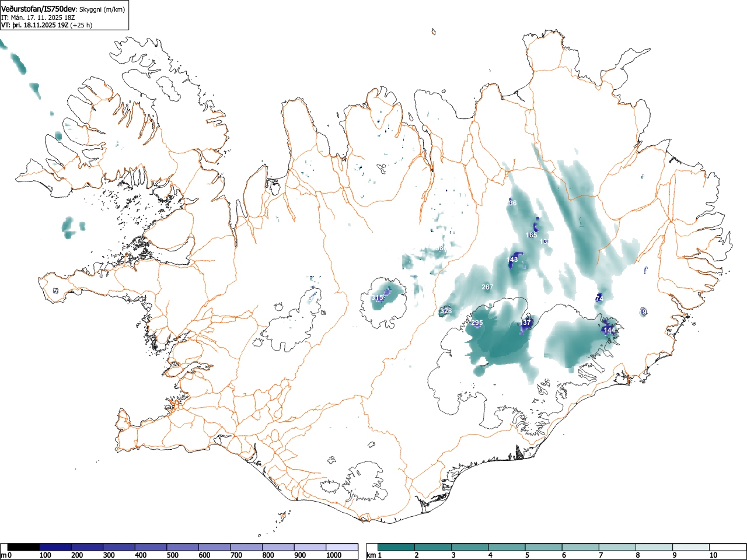
Task: Click the 300–400 m legend swatch
Action: click(x=119, y=547)
